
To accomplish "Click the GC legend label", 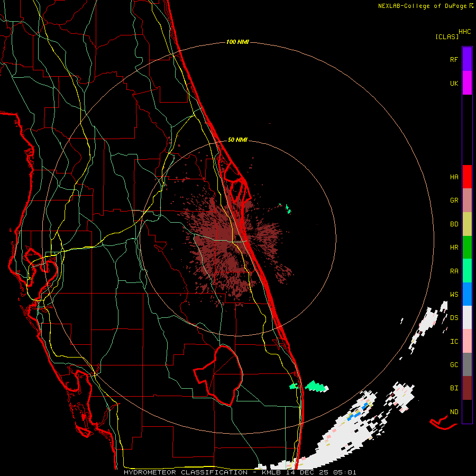I will [454, 365].
